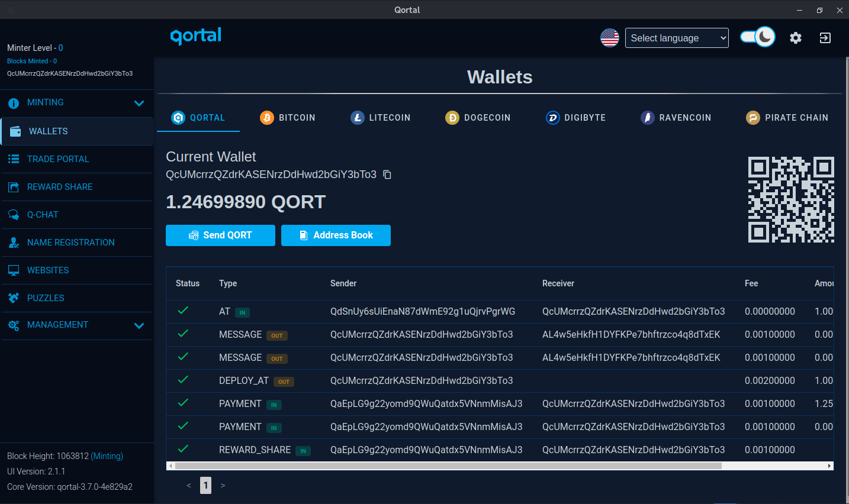This screenshot has height=504, width=849.
Task: Switch to the QORTAL wallet tab
Action: pyautogui.click(x=198, y=118)
